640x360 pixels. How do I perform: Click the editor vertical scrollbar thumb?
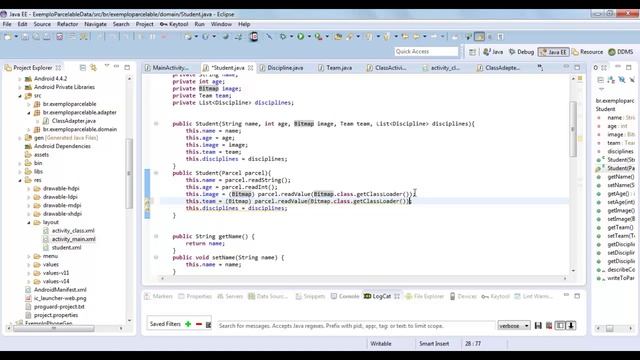(x=573, y=128)
